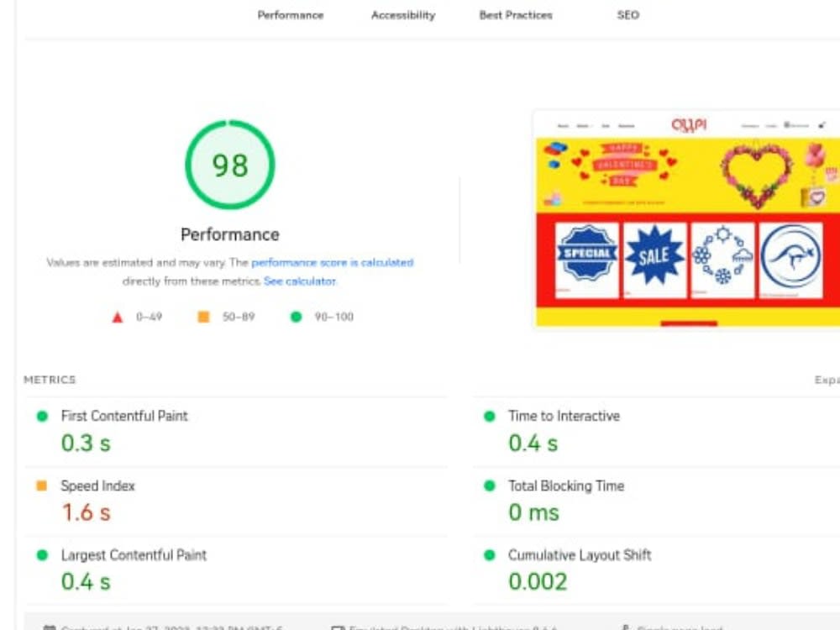This screenshot has height=630, width=840.
Task: Click the Time to Interactive label
Action: [564, 417]
